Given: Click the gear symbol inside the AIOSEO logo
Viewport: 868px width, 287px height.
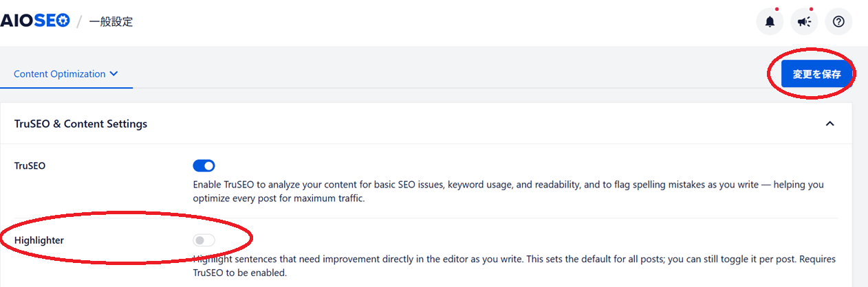Looking at the screenshot, I should tap(63, 21).
